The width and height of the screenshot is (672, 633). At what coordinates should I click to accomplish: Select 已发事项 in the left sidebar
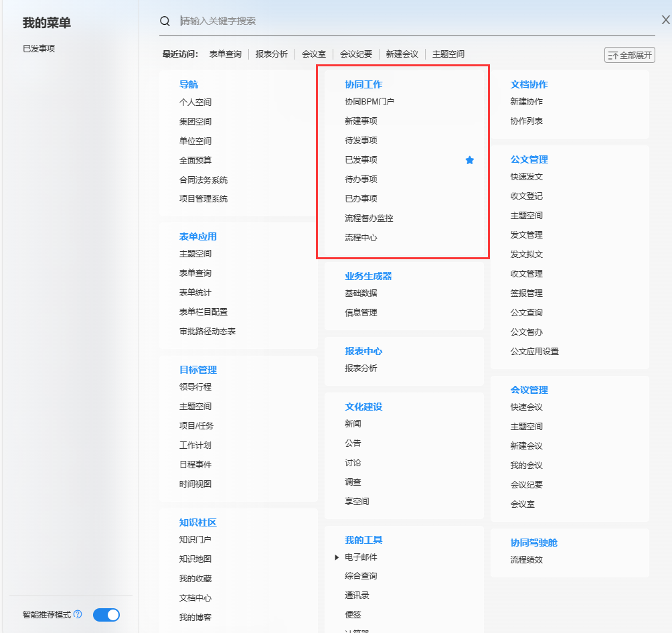tap(39, 49)
